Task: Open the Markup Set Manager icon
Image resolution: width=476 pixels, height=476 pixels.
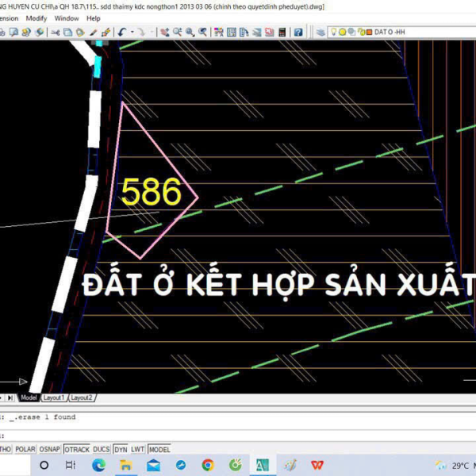Action: coord(270,32)
